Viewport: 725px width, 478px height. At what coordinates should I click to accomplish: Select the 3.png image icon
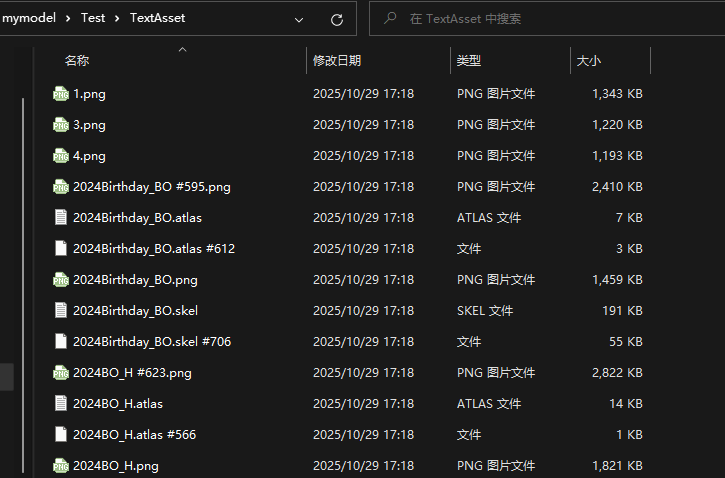click(x=61, y=125)
